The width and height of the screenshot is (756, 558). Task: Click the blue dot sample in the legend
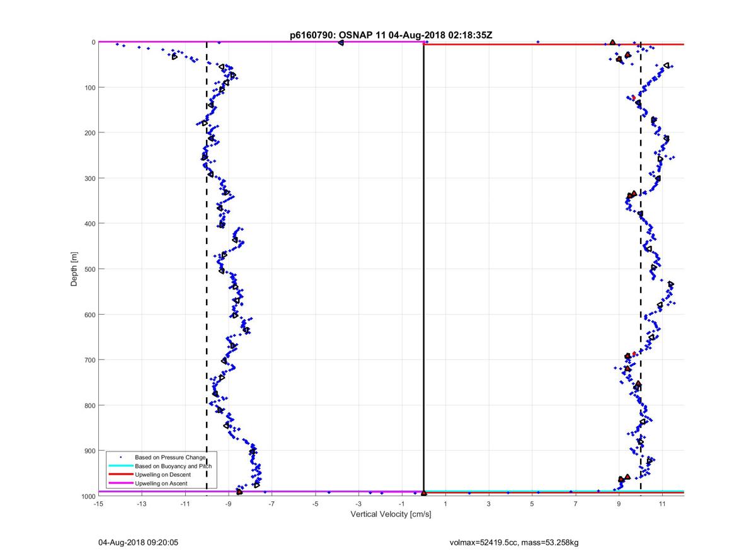tap(120, 456)
